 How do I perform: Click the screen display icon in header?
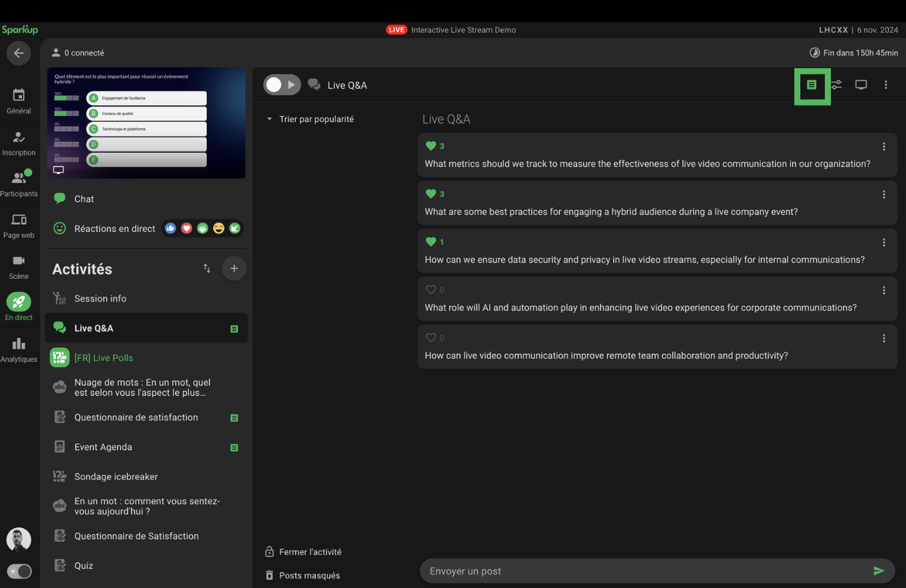(x=861, y=85)
